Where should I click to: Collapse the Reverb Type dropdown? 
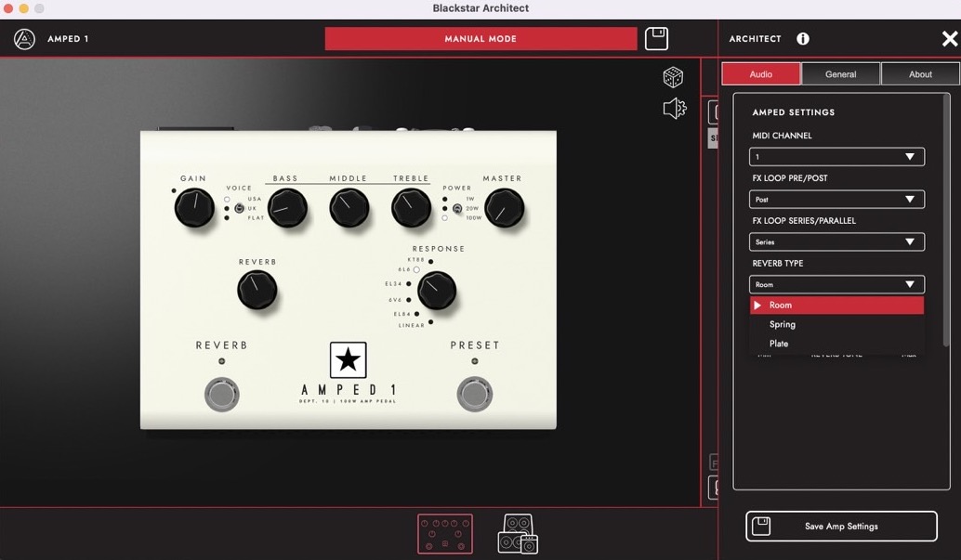pos(836,284)
